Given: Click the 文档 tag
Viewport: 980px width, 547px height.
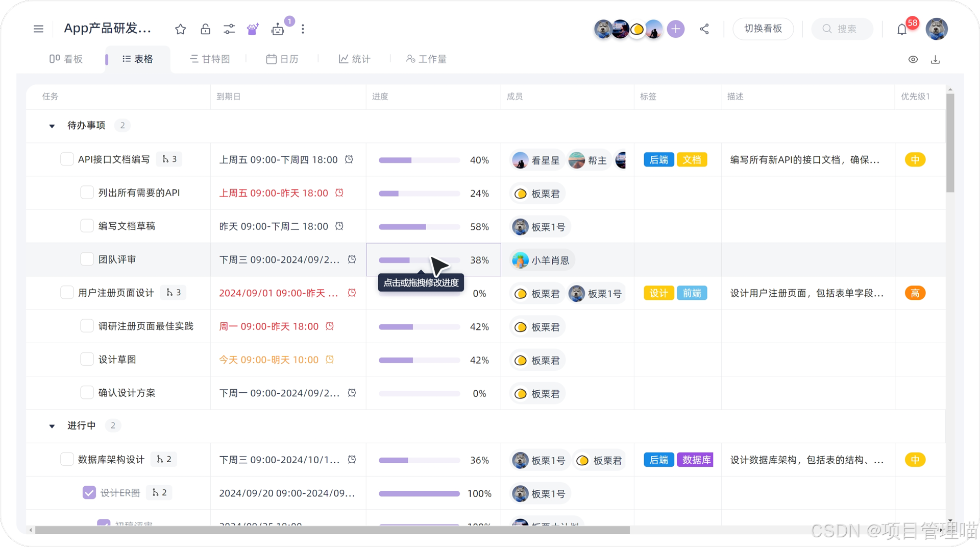Looking at the screenshot, I should pos(692,160).
